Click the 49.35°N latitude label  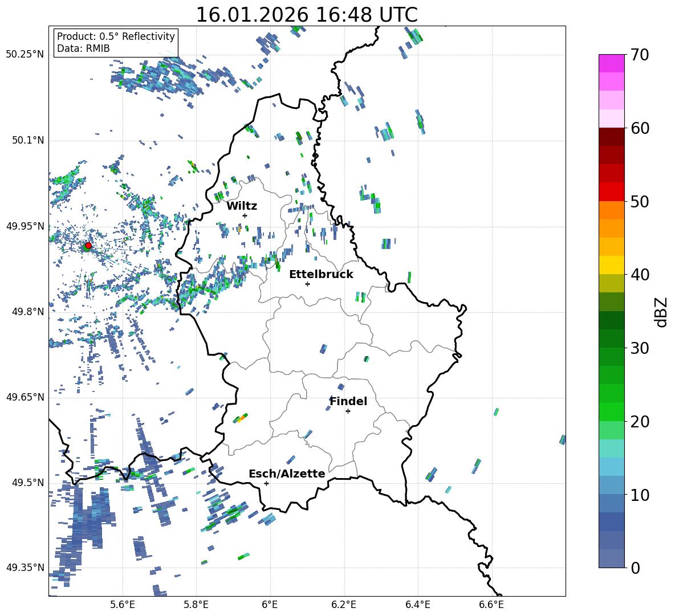coord(25,568)
